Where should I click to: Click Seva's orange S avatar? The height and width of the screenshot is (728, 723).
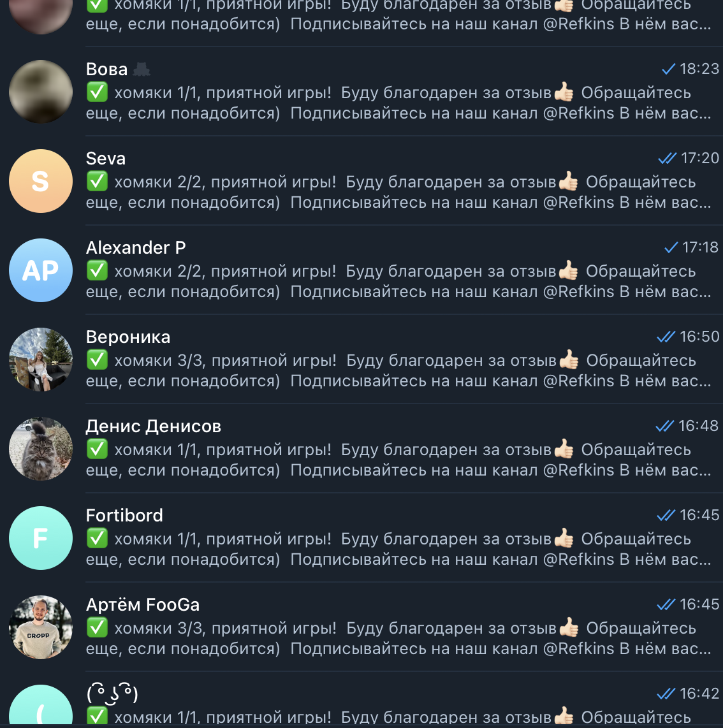41,181
